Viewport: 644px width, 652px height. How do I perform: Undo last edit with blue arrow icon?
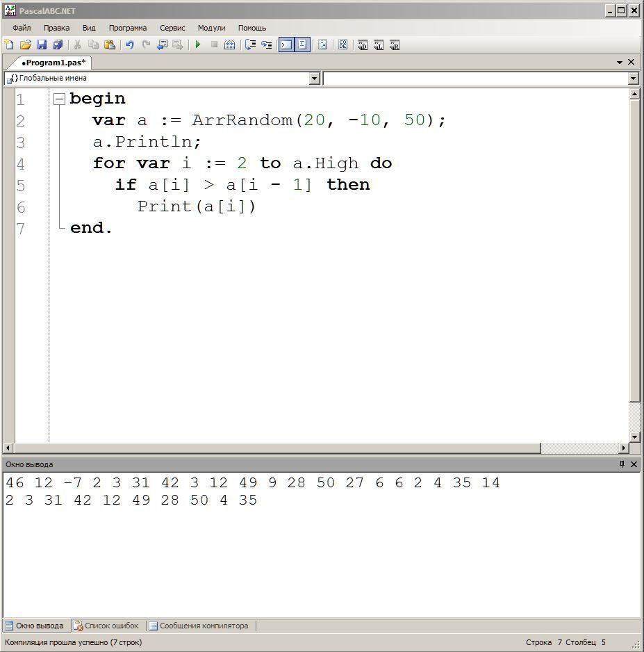(130, 44)
